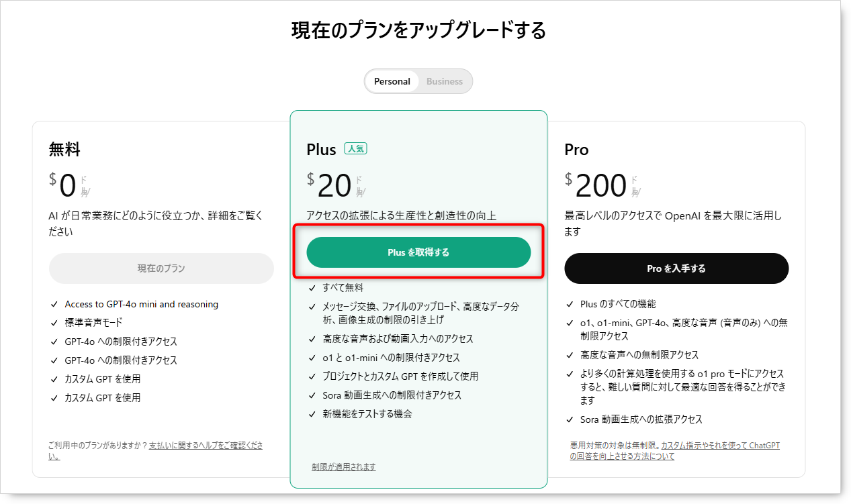Click checkmark next to 高度な音声への無制限アクセス
This screenshot has height=504, width=851.
(x=570, y=355)
